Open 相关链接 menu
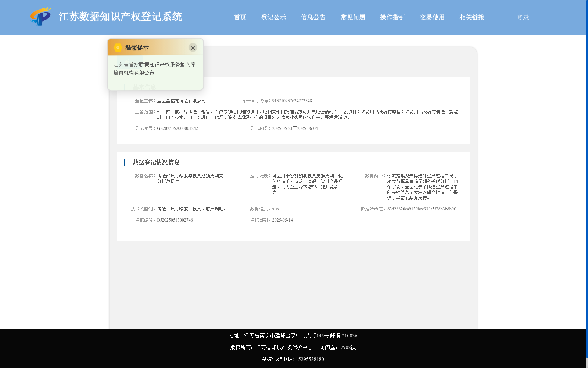Image resolution: width=588 pixels, height=368 pixels. 472,17
